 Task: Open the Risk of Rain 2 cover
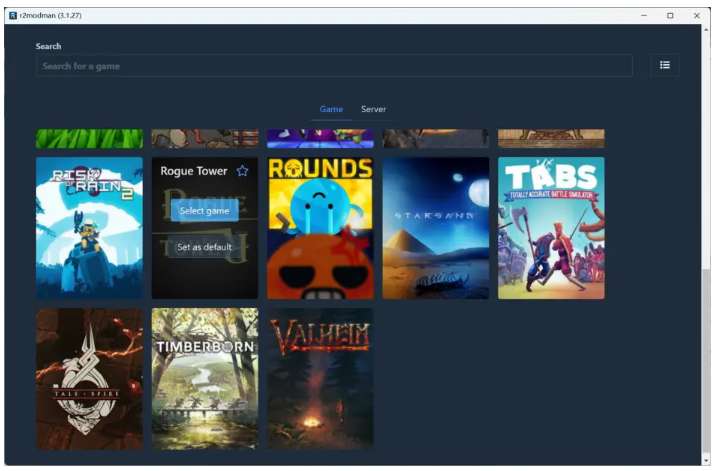[x=89, y=228]
